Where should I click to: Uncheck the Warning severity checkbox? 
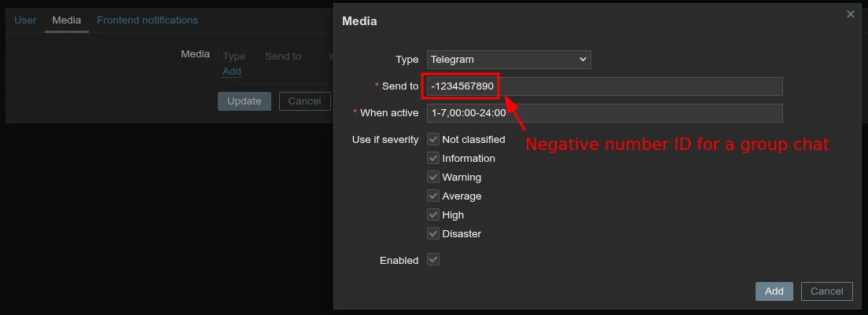(x=433, y=177)
